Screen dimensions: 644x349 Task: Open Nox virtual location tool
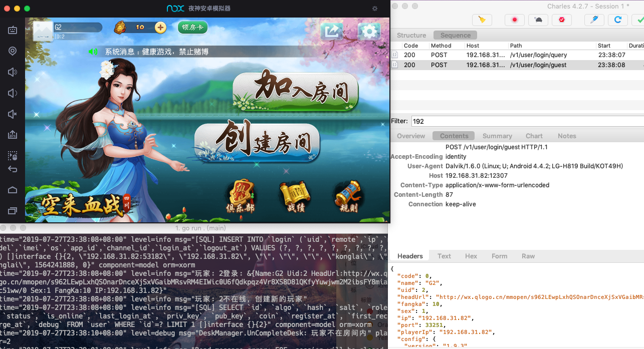(x=13, y=51)
